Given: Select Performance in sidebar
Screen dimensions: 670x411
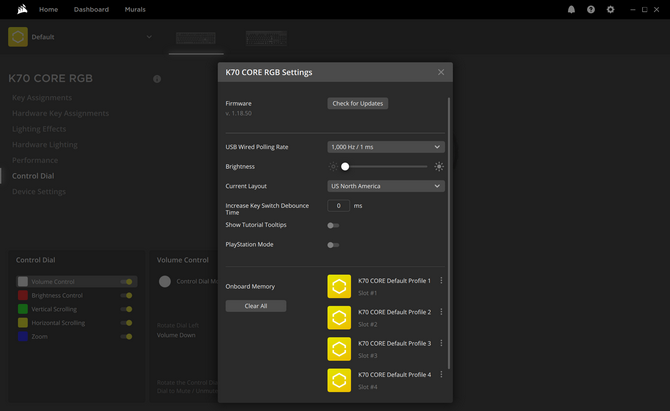Looking at the screenshot, I should click(x=35, y=160).
